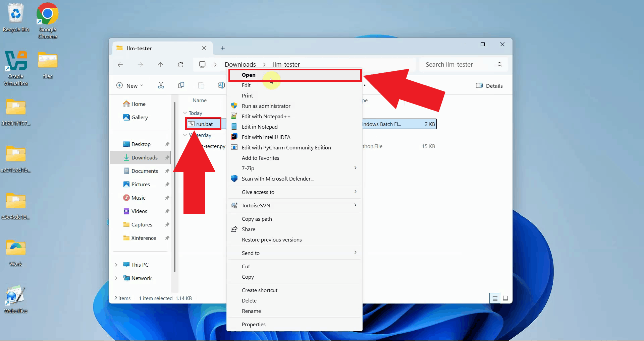
Task: Click the Up directory arrow icon
Action: pos(160,65)
